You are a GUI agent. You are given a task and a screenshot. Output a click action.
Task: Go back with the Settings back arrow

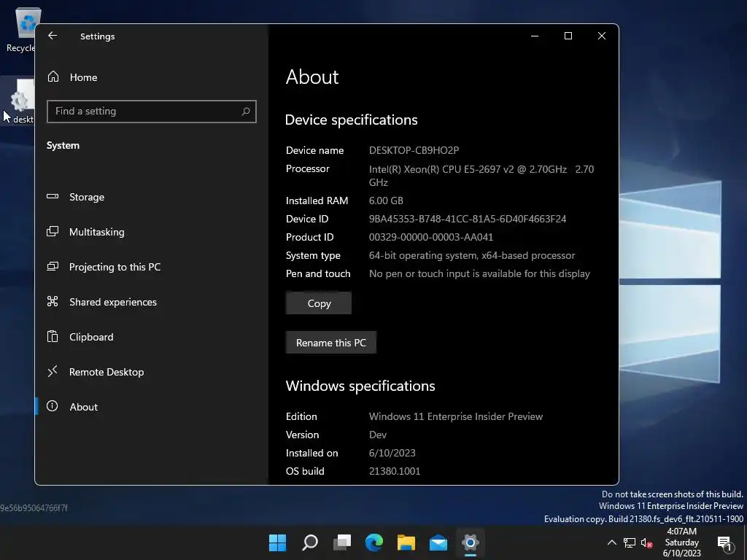tap(53, 36)
